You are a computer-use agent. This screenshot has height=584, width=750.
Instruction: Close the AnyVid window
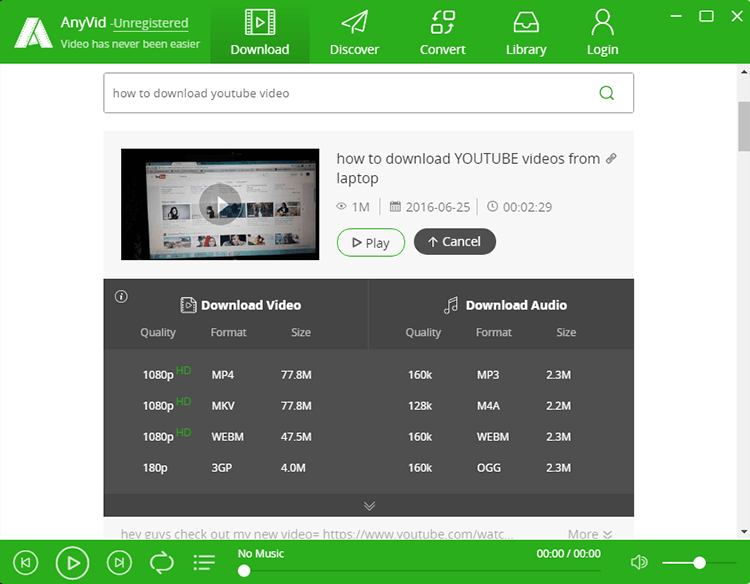coord(737,16)
